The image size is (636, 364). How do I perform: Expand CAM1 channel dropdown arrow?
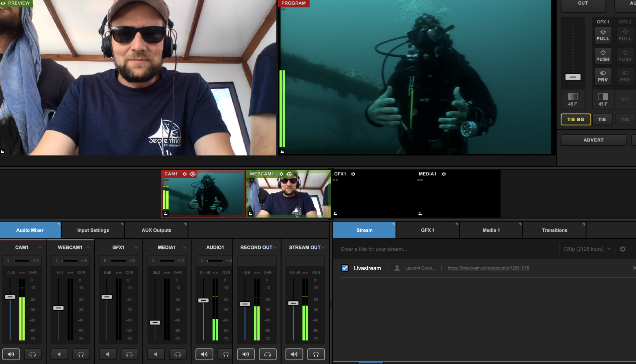(40, 247)
